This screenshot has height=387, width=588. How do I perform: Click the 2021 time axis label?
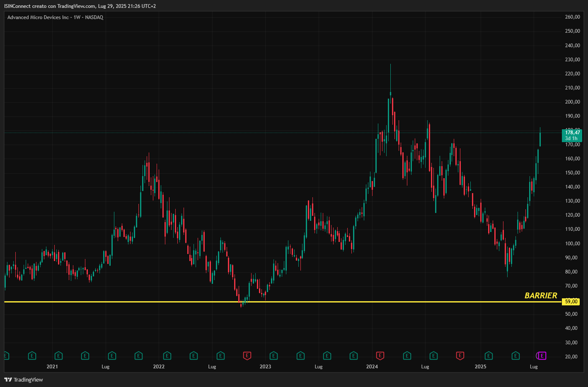[52, 367]
